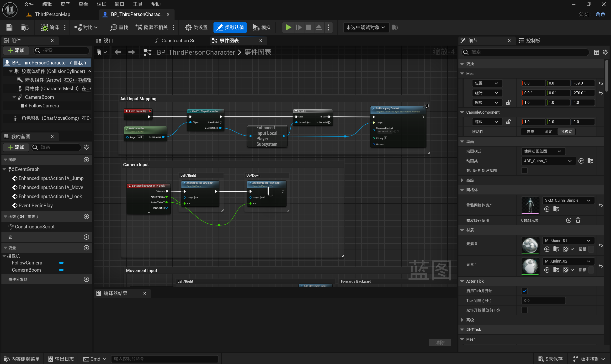Click the Browse to asset toolbar icon
The image size is (611, 364).
click(25, 27)
